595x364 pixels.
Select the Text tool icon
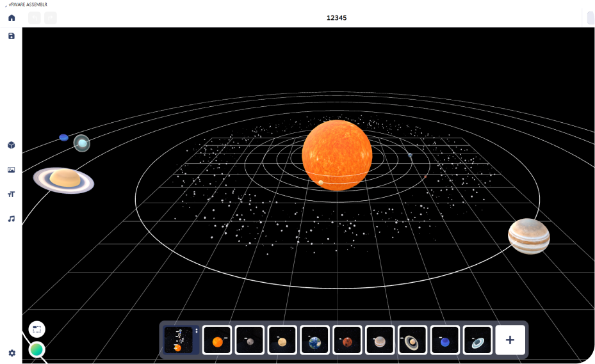11,194
